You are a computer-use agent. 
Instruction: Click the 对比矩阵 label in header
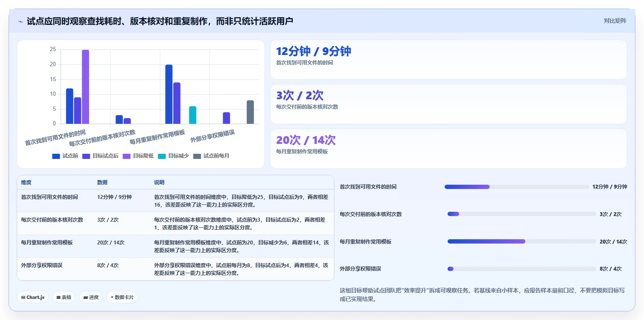(x=615, y=21)
